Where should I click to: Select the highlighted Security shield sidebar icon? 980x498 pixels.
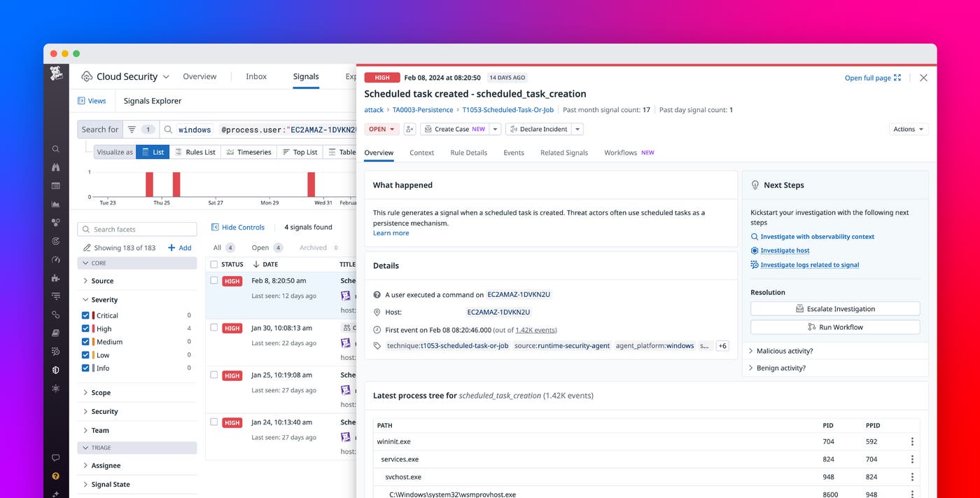(x=56, y=369)
